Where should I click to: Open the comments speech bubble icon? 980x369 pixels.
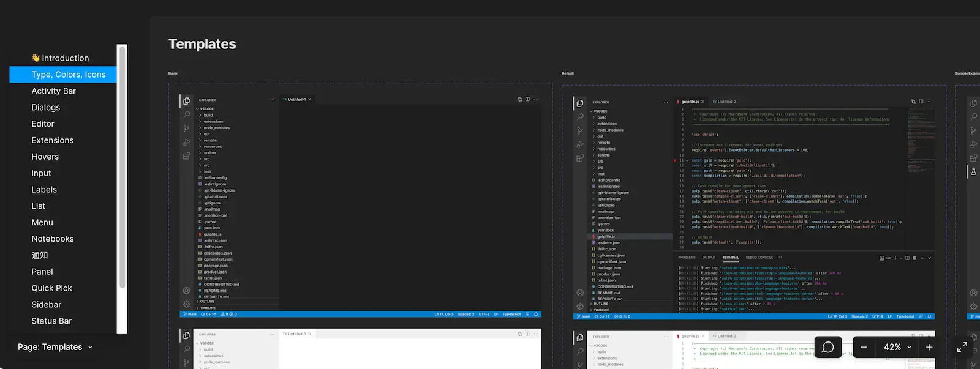(x=827, y=347)
